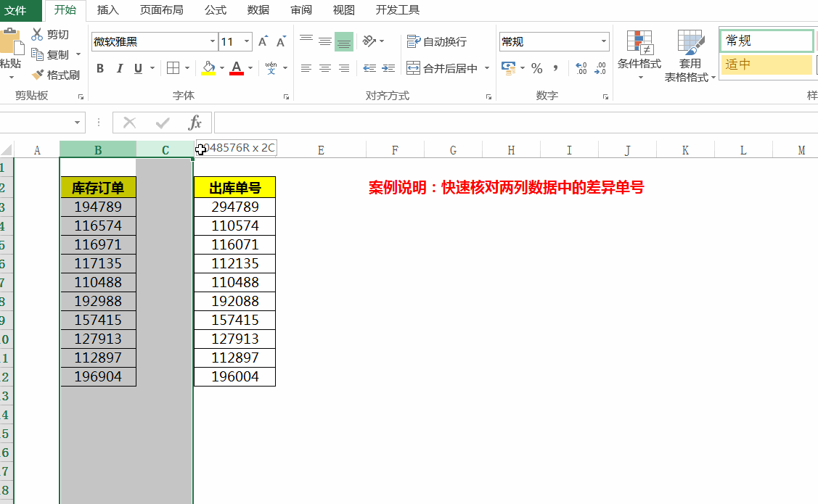
Task: Decrease font size with small A icon
Action: 281,41
